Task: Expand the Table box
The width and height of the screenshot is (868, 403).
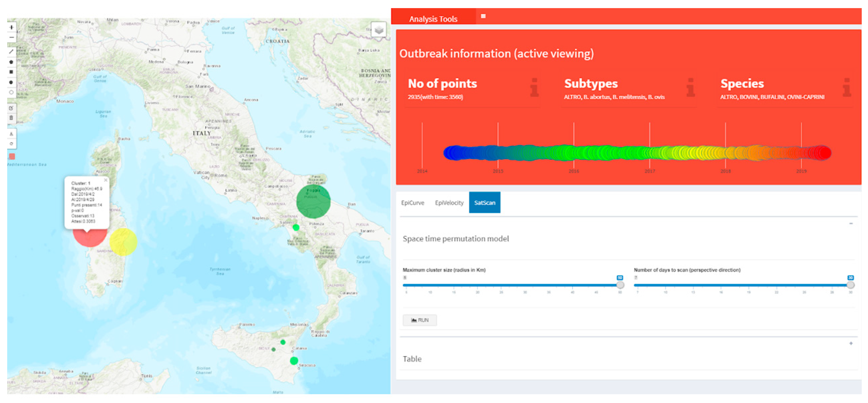Action: pyautogui.click(x=851, y=343)
